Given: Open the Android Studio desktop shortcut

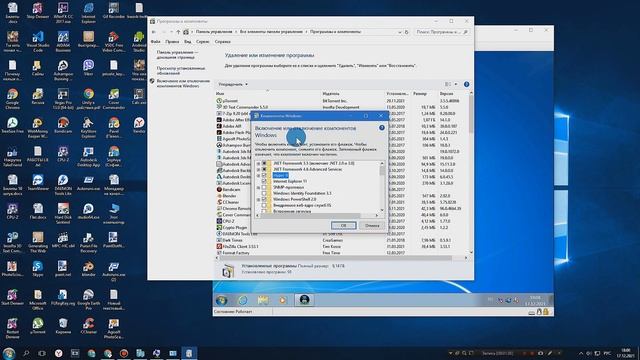Looking at the screenshot, I should coord(139,41).
